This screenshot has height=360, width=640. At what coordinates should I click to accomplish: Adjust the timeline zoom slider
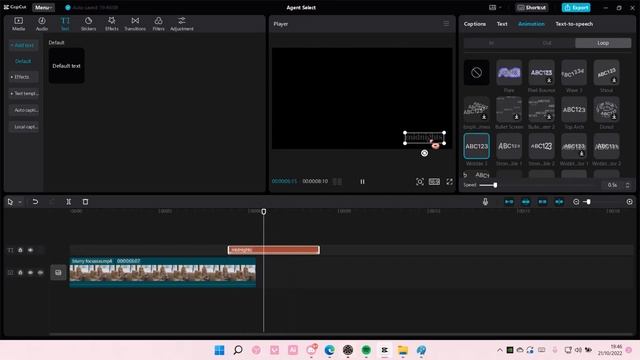(x=588, y=202)
